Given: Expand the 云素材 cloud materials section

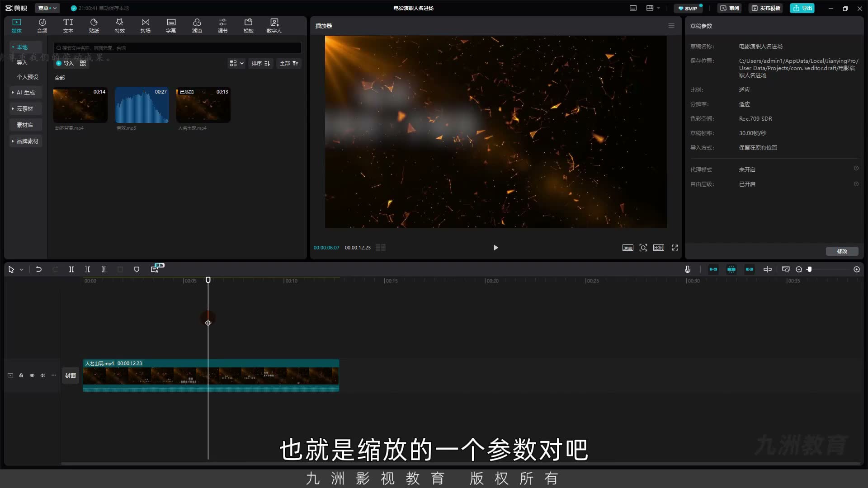Looking at the screenshot, I should coord(26,108).
